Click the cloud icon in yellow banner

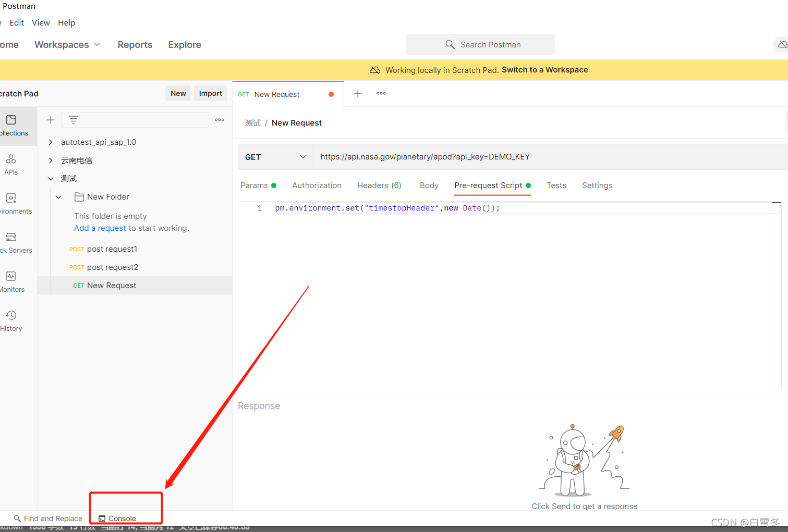click(x=375, y=70)
